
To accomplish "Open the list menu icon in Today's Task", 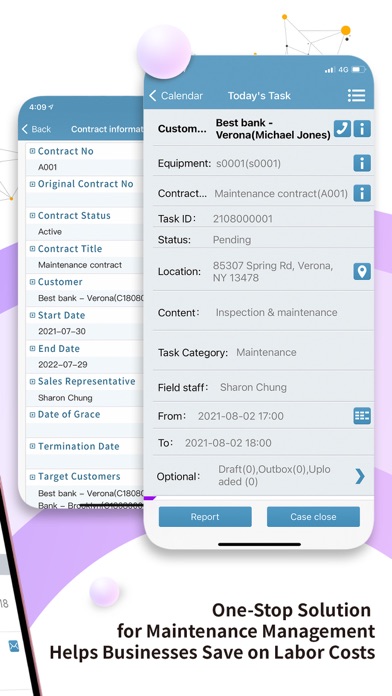I will tap(356, 95).
